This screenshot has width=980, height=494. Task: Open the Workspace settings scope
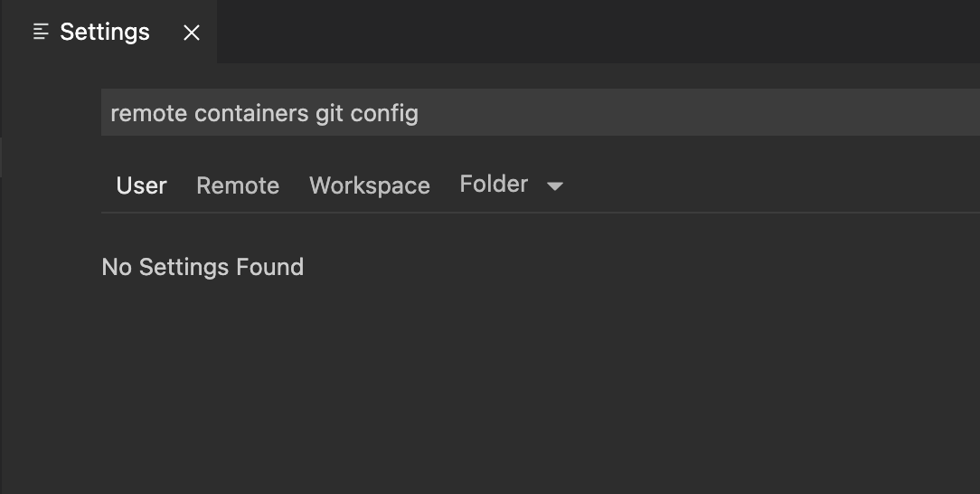pos(370,185)
